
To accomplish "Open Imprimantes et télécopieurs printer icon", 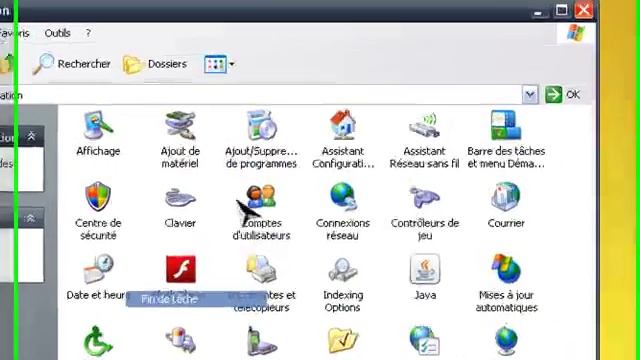I will tap(261, 269).
